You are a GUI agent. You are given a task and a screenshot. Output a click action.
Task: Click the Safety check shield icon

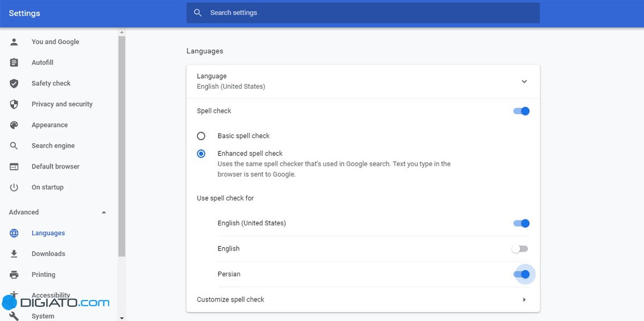pos(14,84)
